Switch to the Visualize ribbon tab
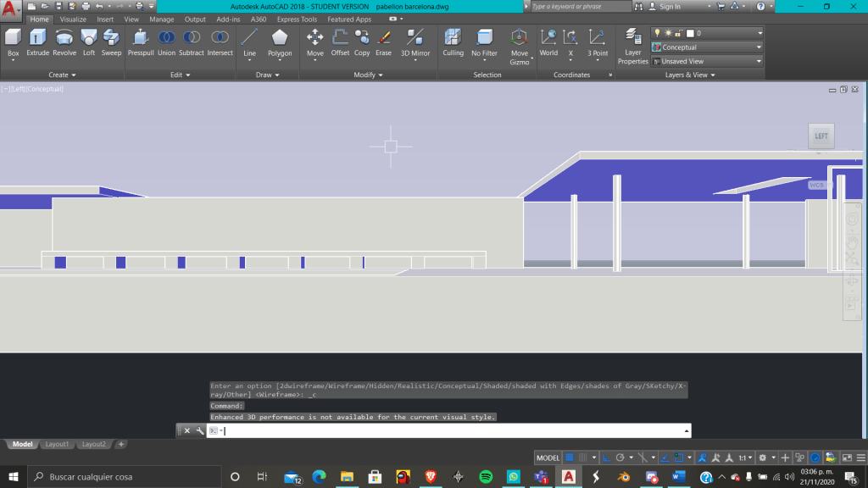This screenshot has height=488, width=868. tap(73, 19)
